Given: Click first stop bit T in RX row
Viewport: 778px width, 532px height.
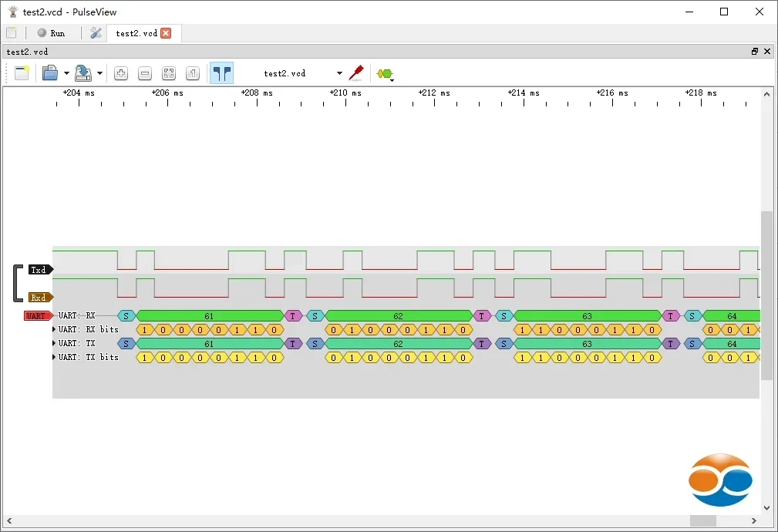Looking at the screenshot, I should tap(293, 315).
